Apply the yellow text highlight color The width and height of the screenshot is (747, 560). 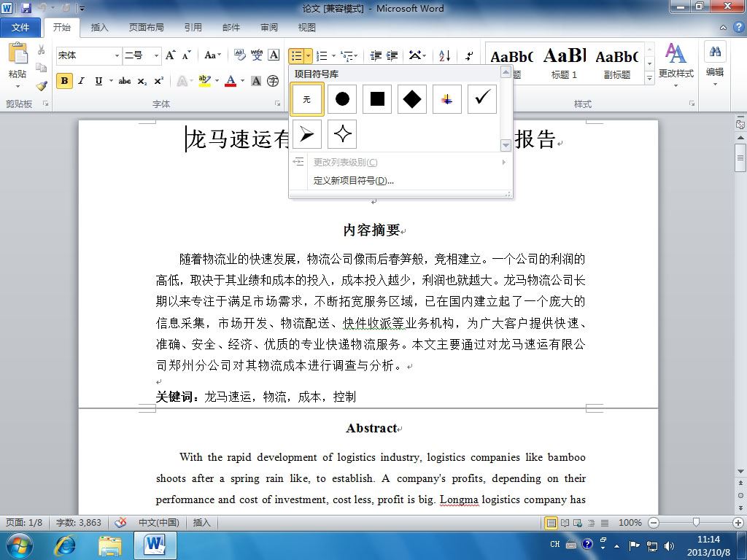(x=205, y=81)
